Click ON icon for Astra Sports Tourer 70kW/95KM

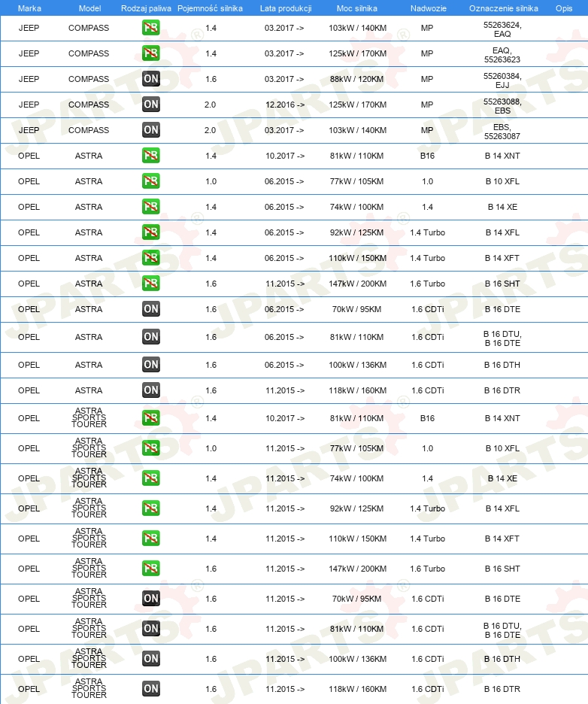151,599
